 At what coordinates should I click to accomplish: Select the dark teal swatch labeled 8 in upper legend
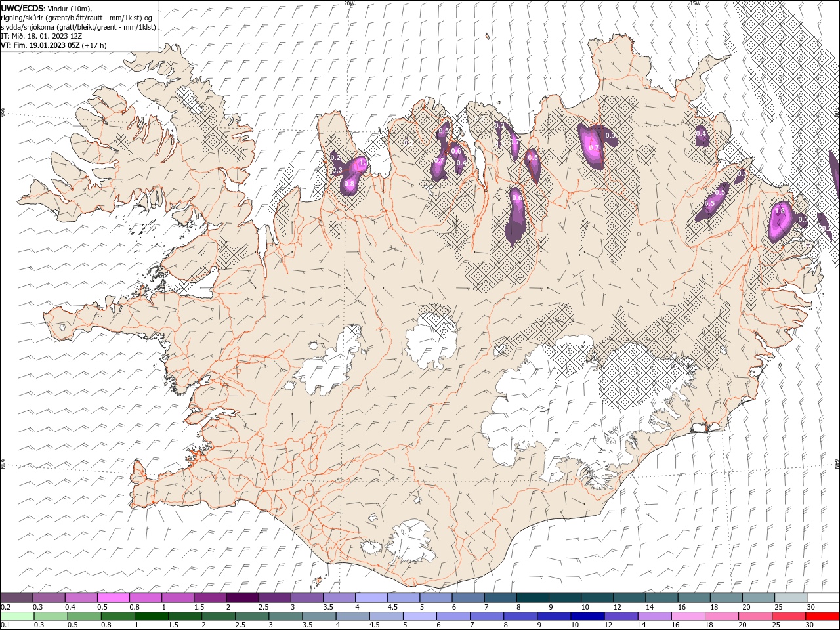pyautogui.click(x=532, y=598)
